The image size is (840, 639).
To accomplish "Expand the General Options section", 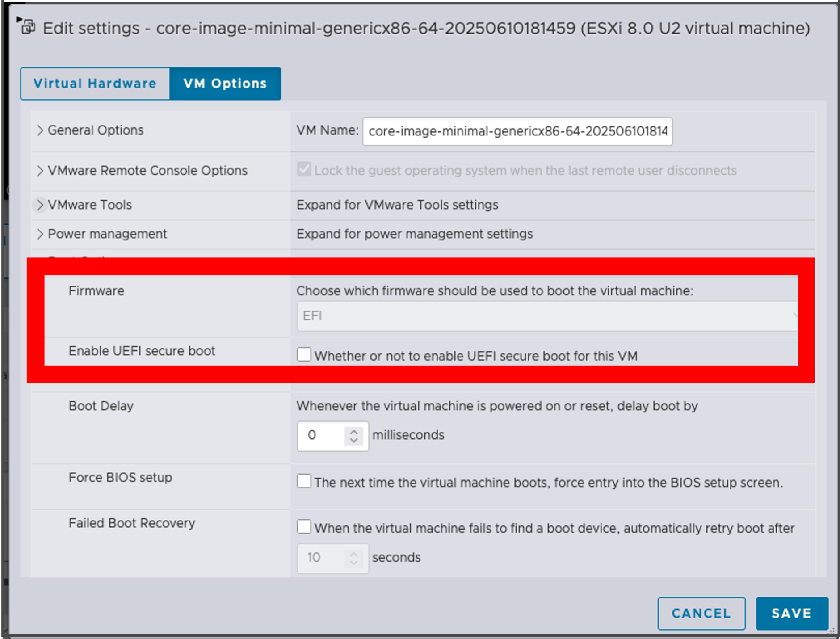I will click(x=40, y=130).
